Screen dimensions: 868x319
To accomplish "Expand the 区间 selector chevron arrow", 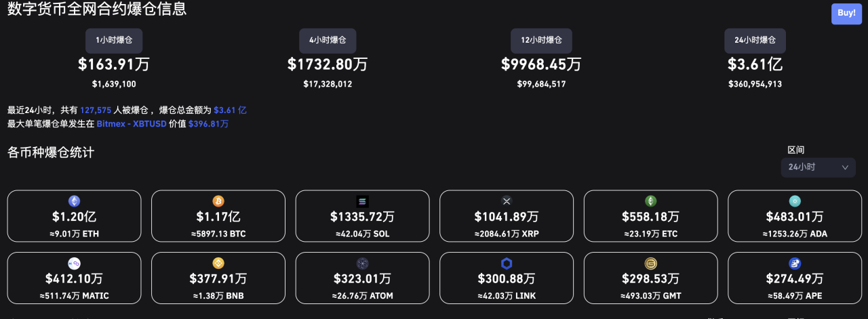I will [845, 167].
